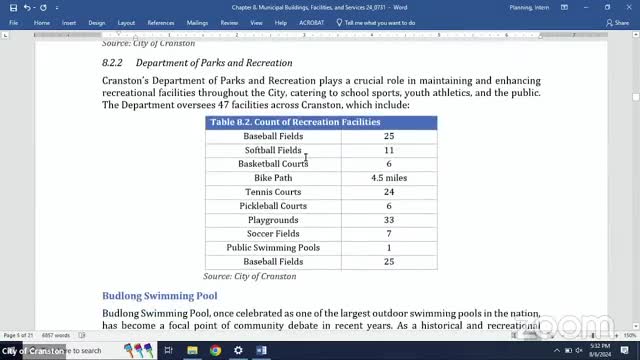
Task: Open Google Chrome from the taskbar
Action: tap(216, 350)
